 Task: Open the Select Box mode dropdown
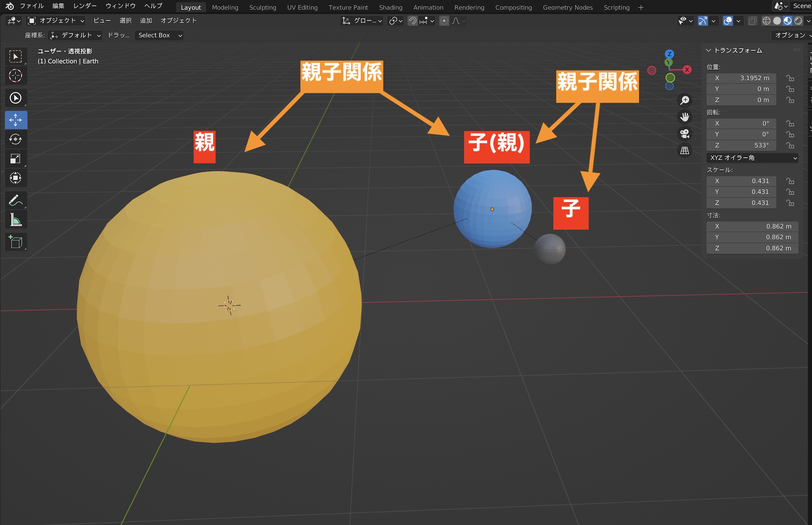point(159,35)
